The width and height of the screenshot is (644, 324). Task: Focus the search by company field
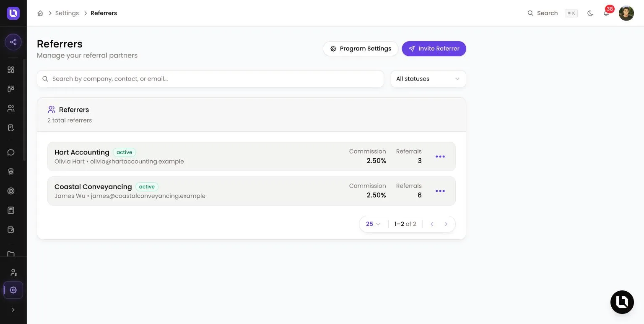tap(210, 79)
